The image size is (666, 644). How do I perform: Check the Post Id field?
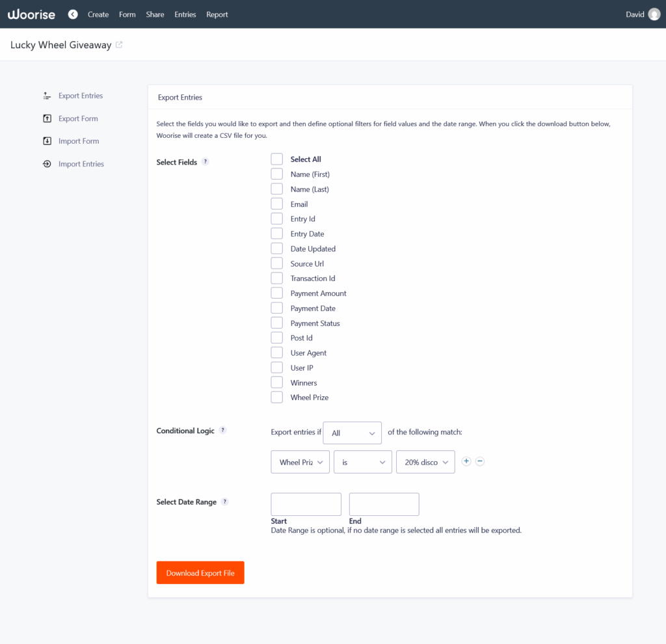[x=277, y=338]
